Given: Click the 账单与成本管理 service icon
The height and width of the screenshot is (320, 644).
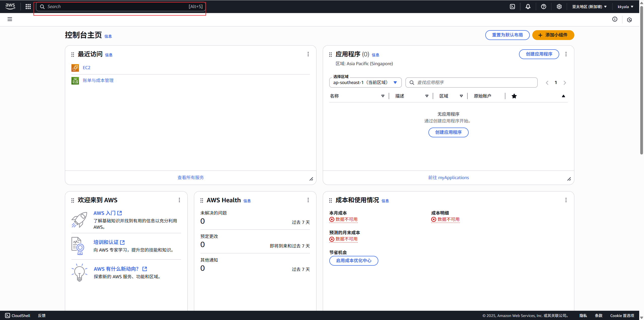Looking at the screenshot, I should (x=75, y=81).
